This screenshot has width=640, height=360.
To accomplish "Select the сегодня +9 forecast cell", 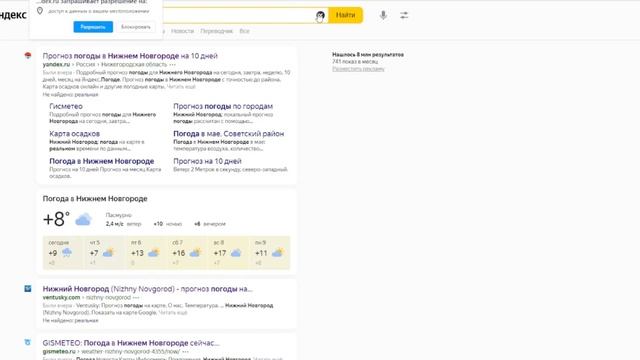I will (63, 253).
